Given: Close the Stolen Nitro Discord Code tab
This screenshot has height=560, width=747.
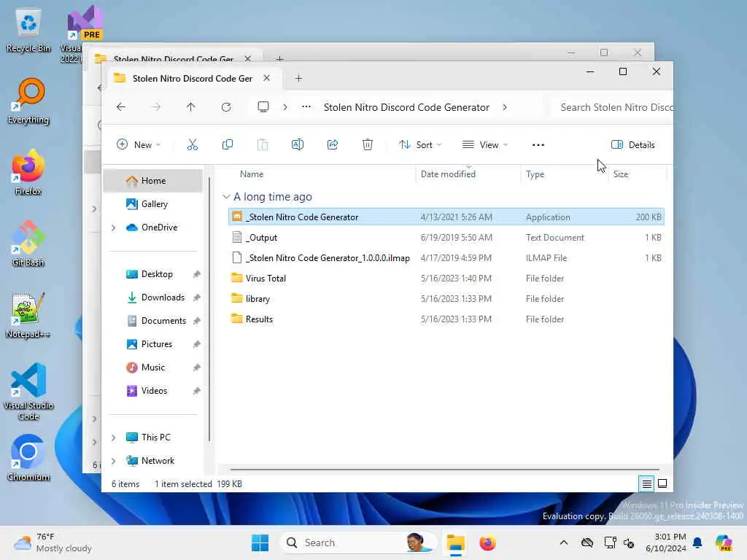Looking at the screenshot, I should pyautogui.click(x=267, y=78).
